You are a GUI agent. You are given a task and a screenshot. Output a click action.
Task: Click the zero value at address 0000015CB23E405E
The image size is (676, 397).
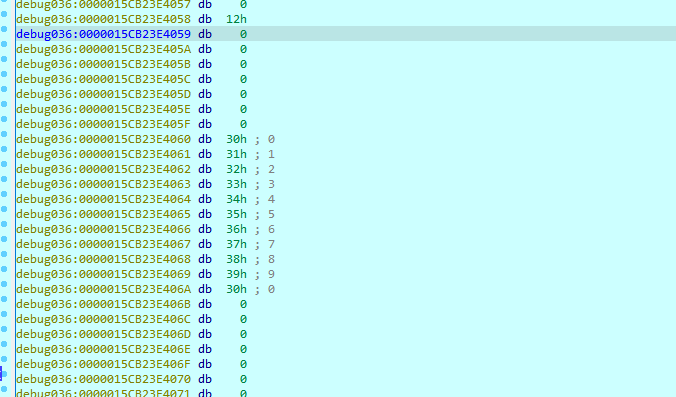[244, 109]
